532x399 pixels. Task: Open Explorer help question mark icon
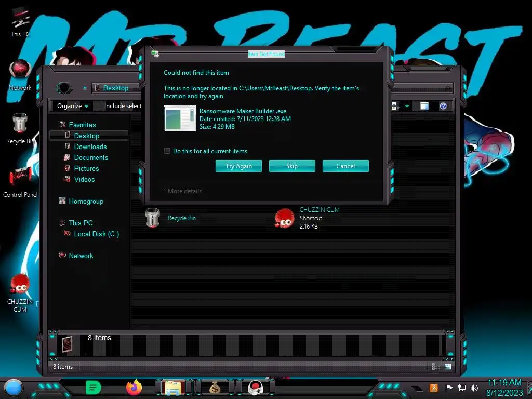pyautogui.click(x=443, y=106)
